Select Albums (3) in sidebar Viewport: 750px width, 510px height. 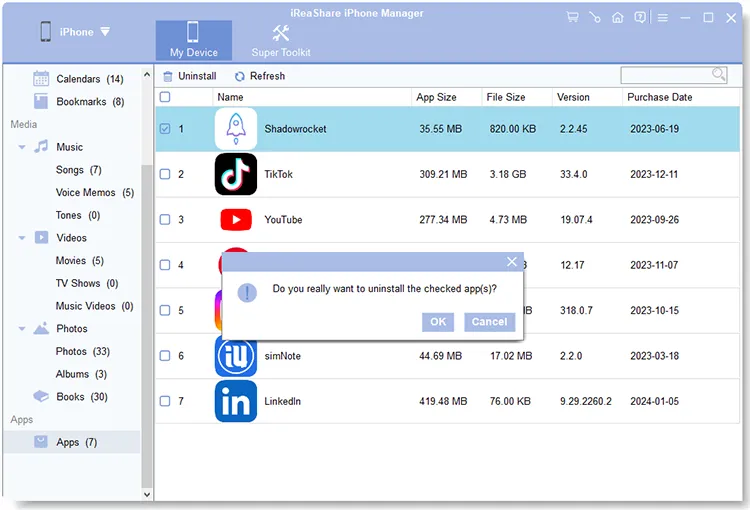coord(81,374)
